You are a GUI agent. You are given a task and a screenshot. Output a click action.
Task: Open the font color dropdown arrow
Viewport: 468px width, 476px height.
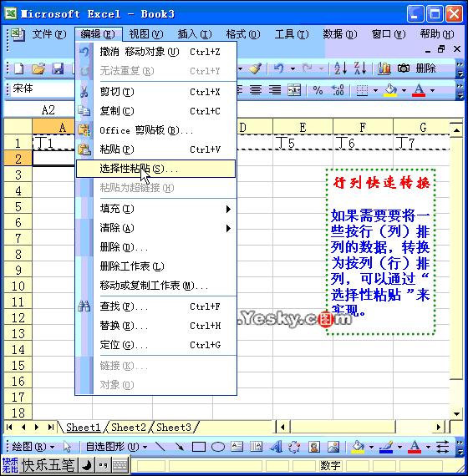432,90
